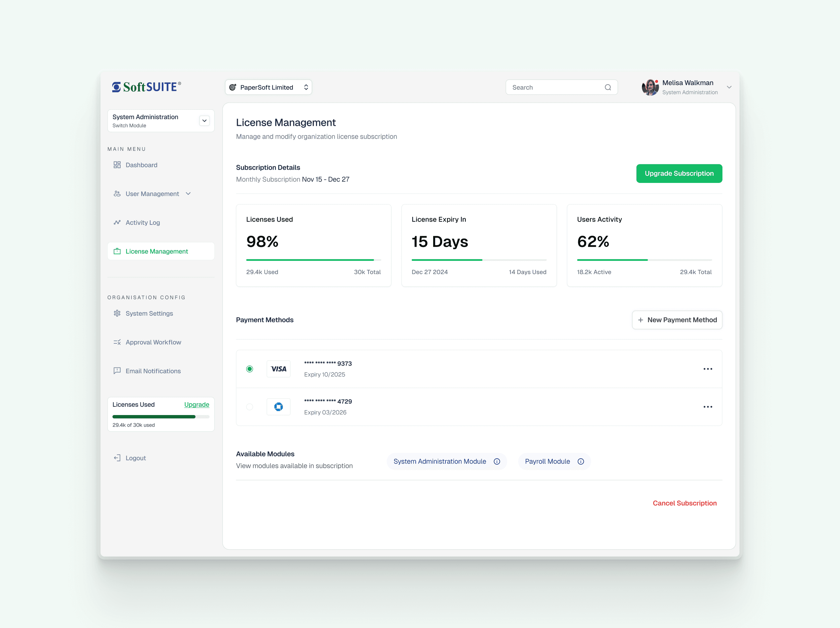Screen dimensions: 840x628
Task: Click the Email Notifications message icon
Action: (x=117, y=371)
